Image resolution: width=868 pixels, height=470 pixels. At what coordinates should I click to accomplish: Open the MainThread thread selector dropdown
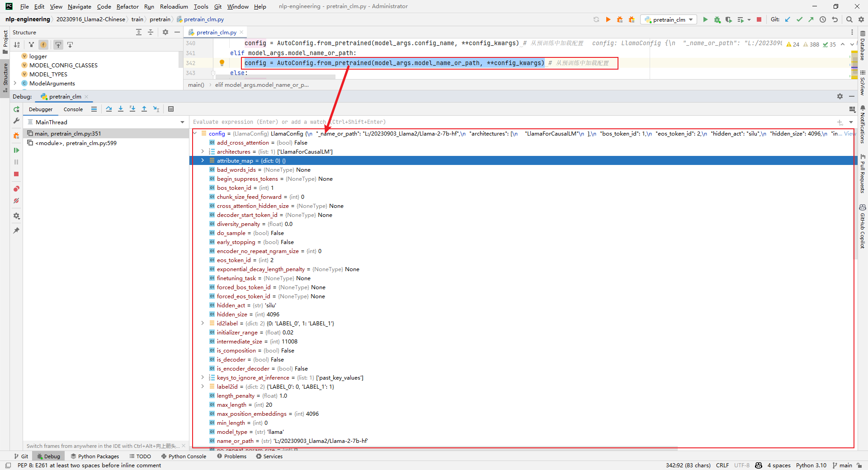click(x=182, y=122)
